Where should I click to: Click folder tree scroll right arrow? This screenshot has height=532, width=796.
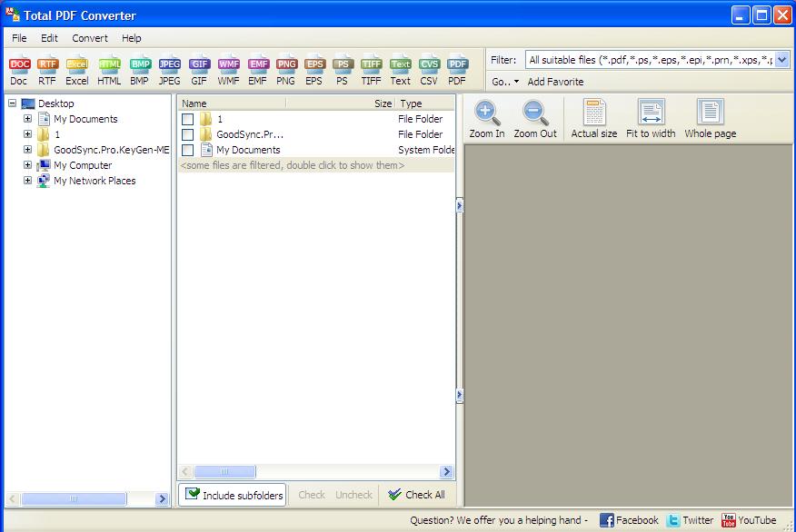point(162,499)
